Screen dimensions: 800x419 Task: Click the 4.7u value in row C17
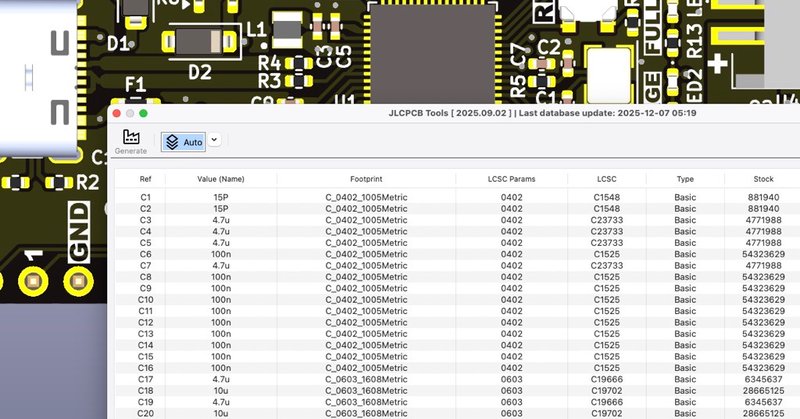221,379
